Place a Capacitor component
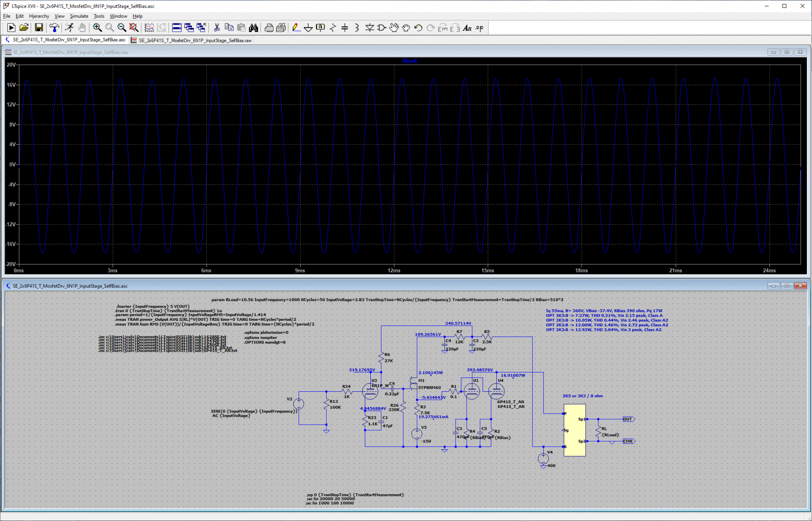Screen dimensions: 812x521 tap(345, 27)
